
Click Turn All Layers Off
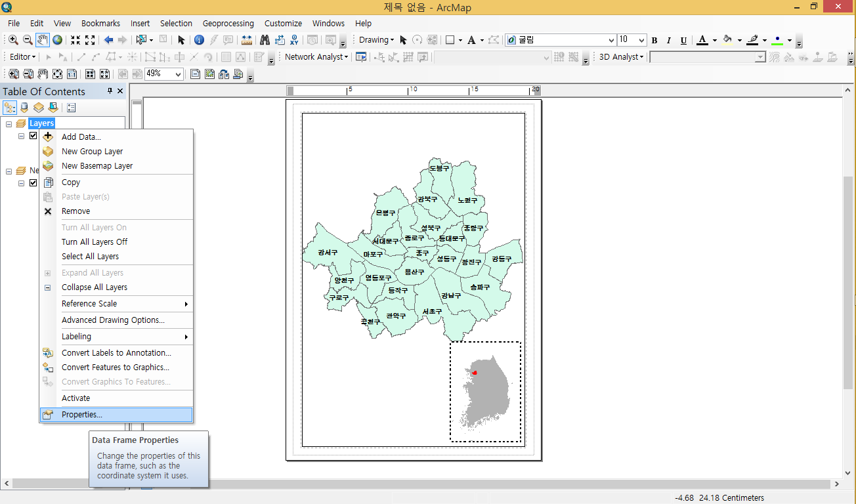pos(117,242)
